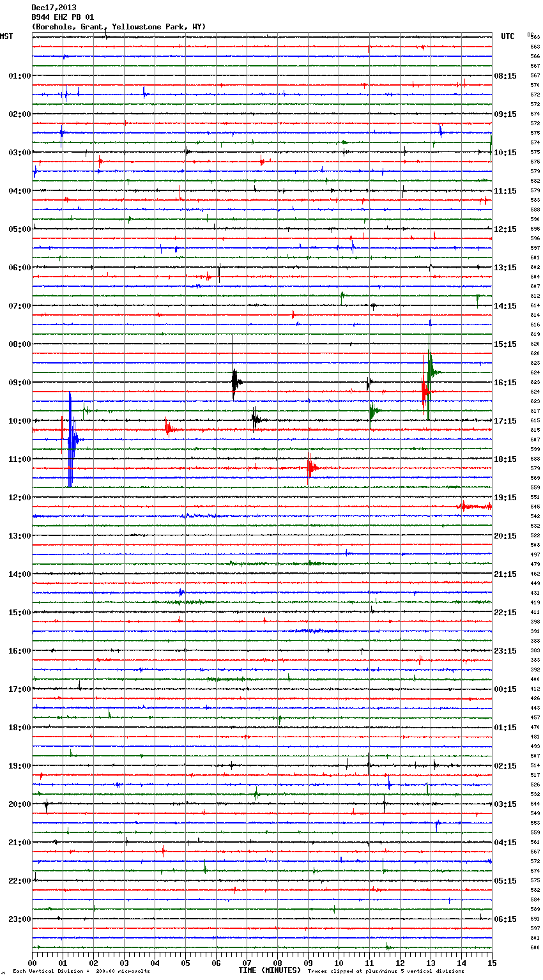The width and height of the screenshot is (543, 980).
Task: Click the 18:15 UTC time label
Action: tap(505, 459)
